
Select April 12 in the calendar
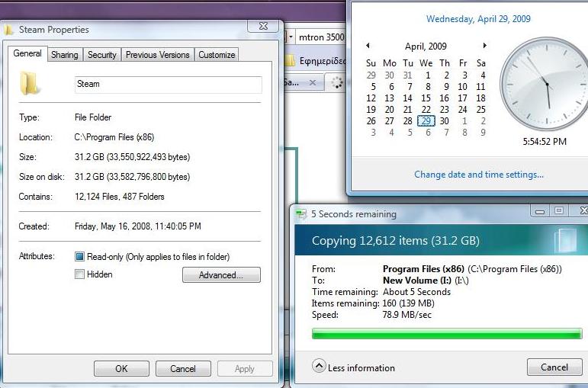pos(371,98)
